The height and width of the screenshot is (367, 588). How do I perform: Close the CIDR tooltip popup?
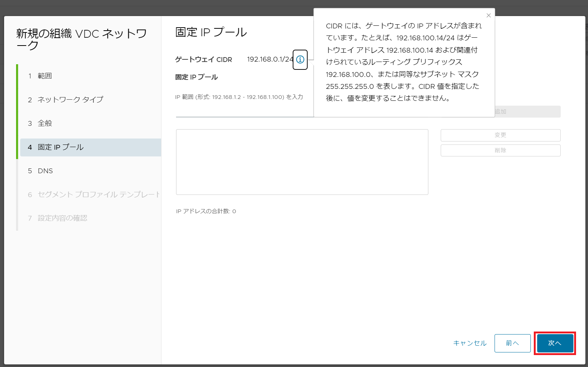[x=489, y=15]
